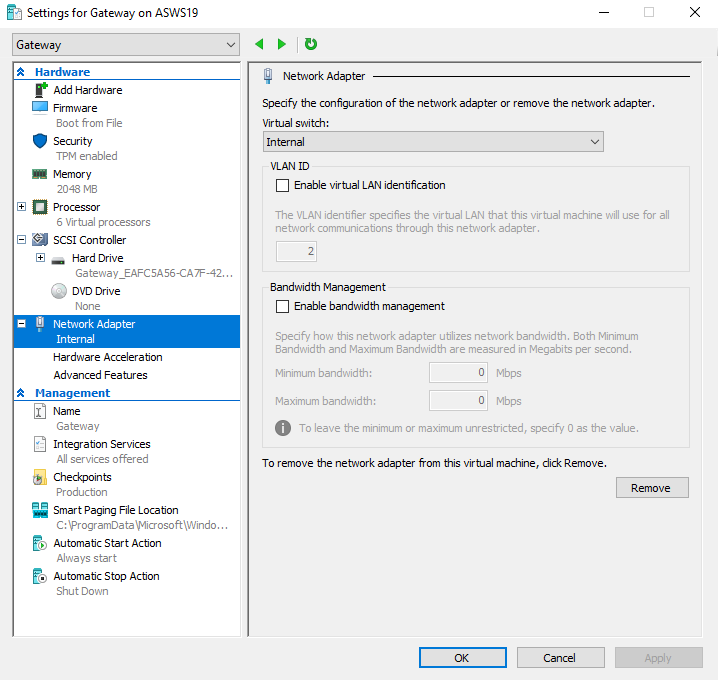Click the Maximum bandwidth field
The height and width of the screenshot is (680, 718).
(458, 400)
